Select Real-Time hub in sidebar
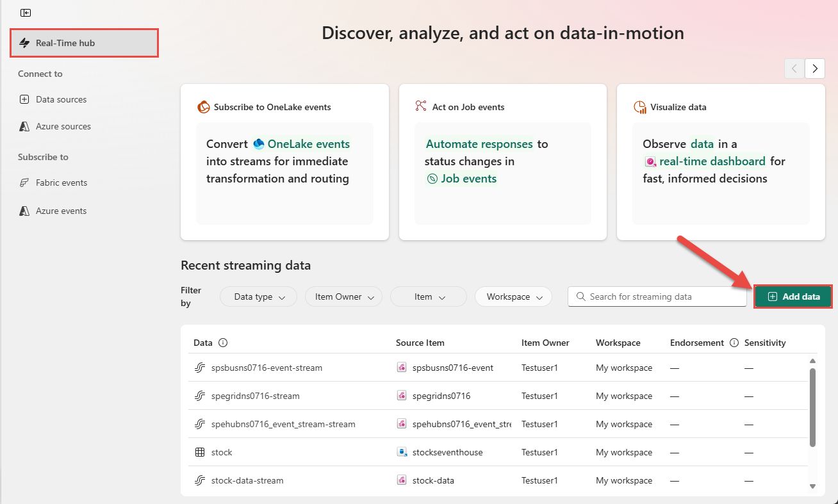838x504 pixels. point(84,43)
